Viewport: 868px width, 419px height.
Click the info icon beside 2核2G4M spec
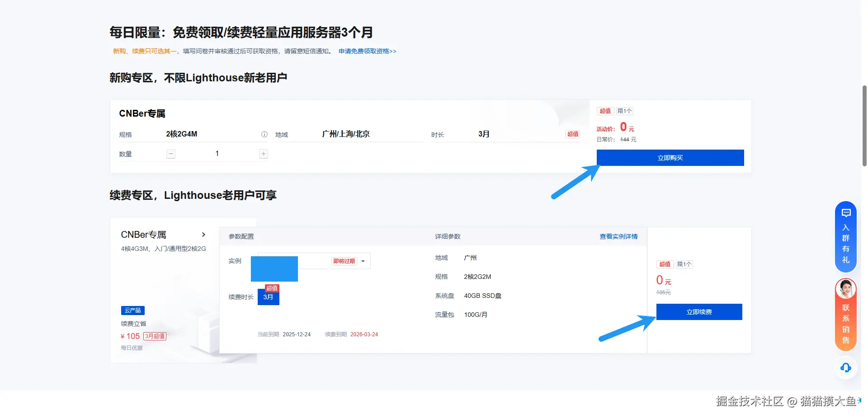(x=264, y=134)
